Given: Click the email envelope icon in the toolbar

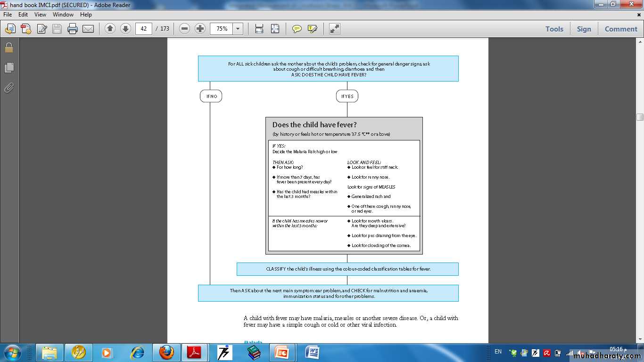Looking at the screenshot, I should point(88,29).
